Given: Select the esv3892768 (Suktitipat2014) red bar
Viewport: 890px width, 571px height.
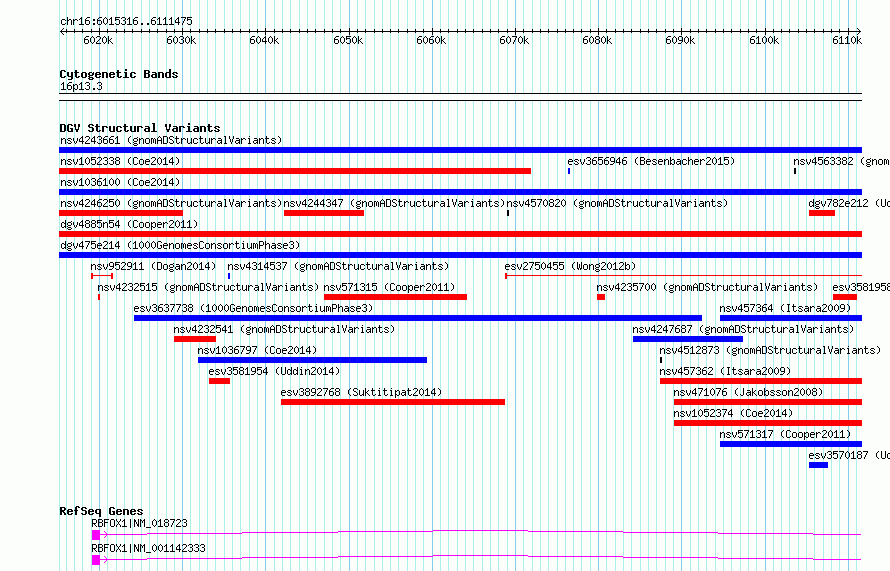Looking at the screenshot, I should (393, 402).
